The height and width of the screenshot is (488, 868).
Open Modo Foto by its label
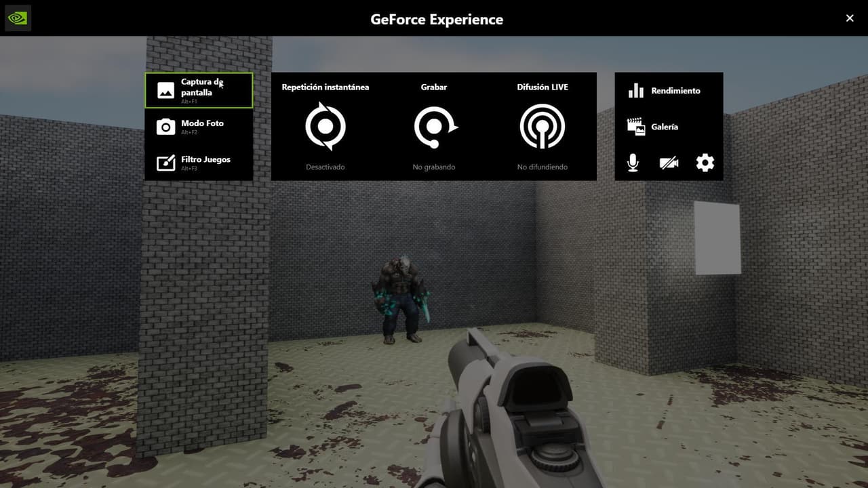[x=202, y=123]
